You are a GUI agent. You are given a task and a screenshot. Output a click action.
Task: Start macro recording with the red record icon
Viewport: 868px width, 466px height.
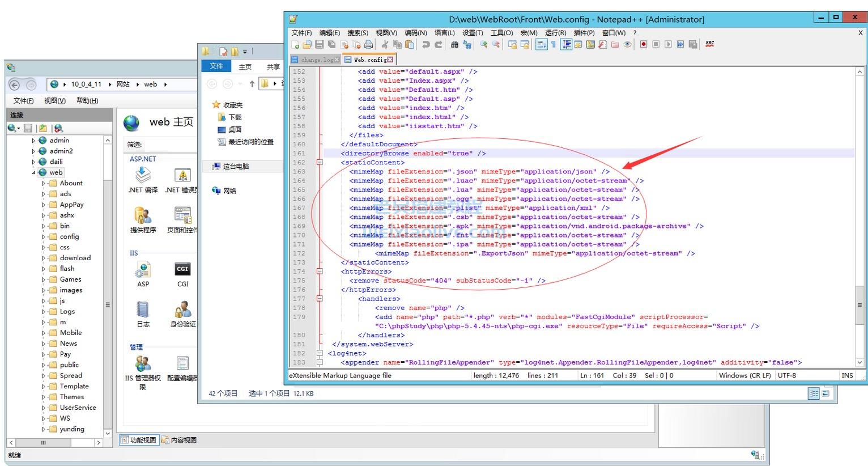pos(644,44)
